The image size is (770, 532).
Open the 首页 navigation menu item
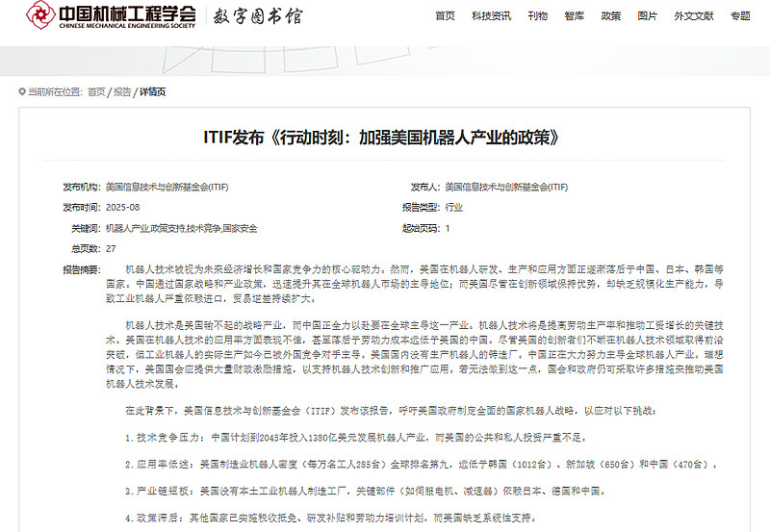pyautogui.click(x=445, y=16)
